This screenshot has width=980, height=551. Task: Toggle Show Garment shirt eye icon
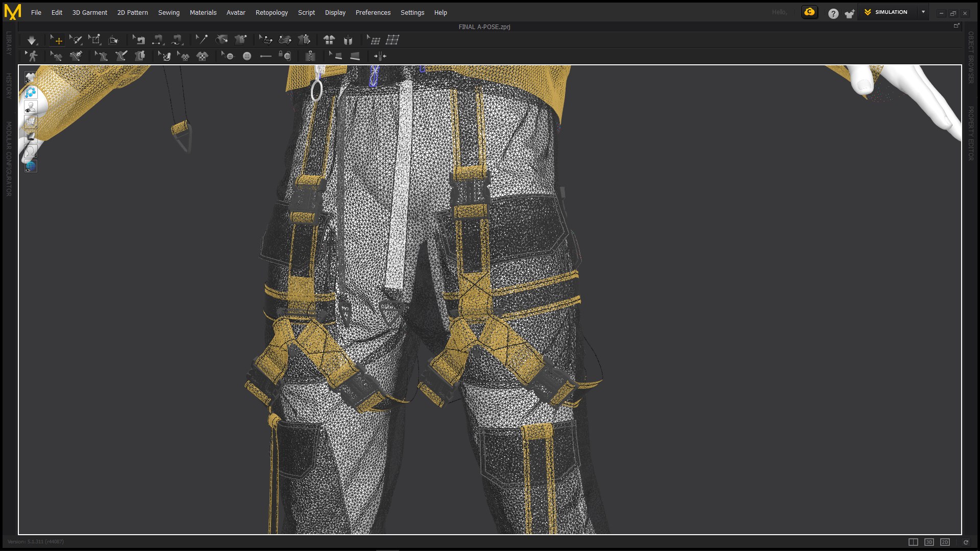click(31, 78)
